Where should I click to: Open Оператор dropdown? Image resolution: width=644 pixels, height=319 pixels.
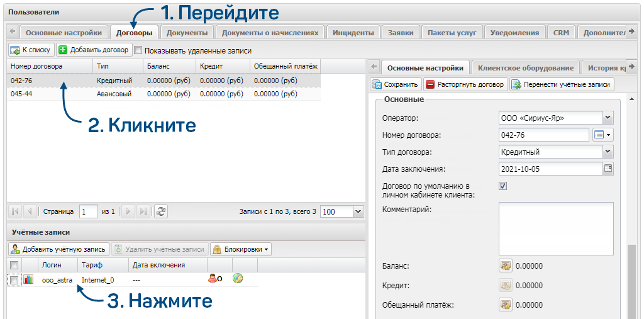click(x=608, y=118)
